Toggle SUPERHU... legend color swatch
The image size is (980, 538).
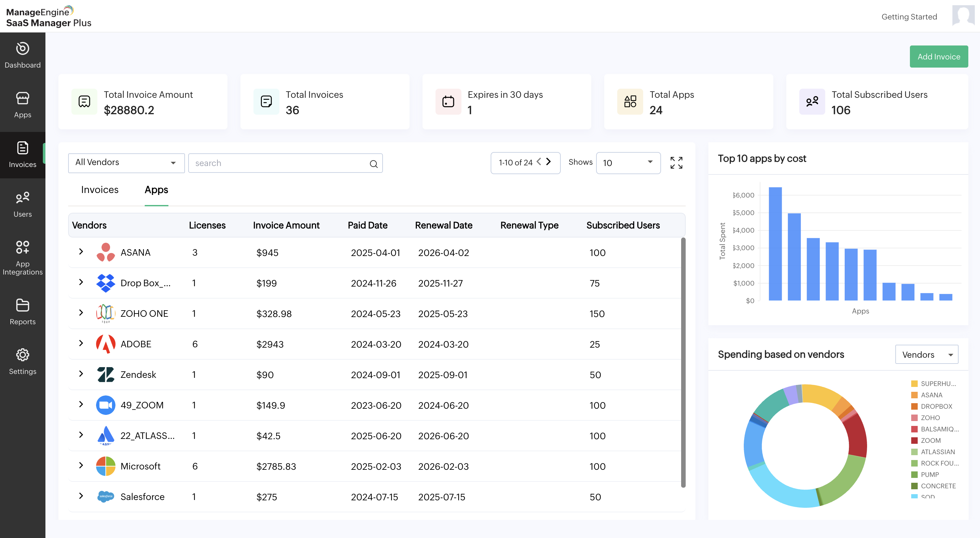(914, 383)
